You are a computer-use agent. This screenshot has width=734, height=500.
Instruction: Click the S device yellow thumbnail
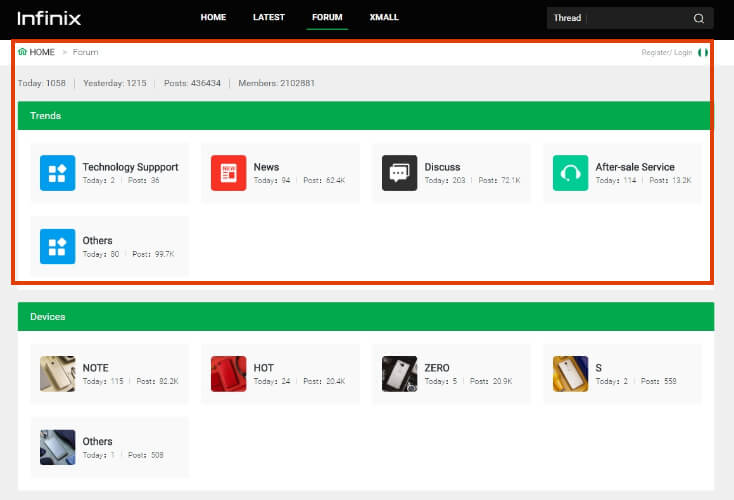(x=570, y=374)
